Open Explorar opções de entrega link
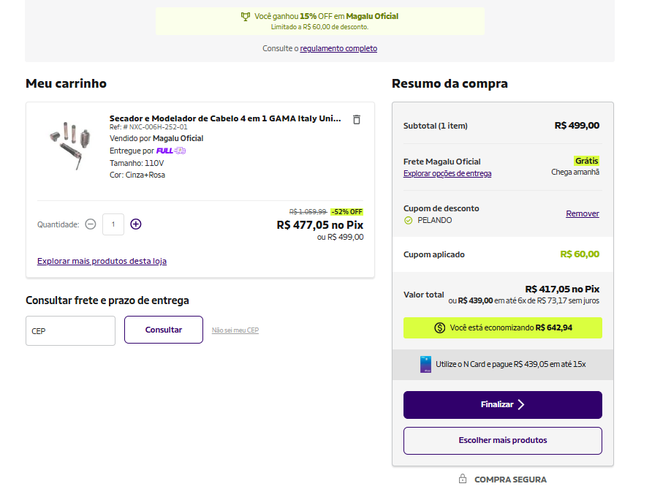652x500 pixels. tap(447, 173)
